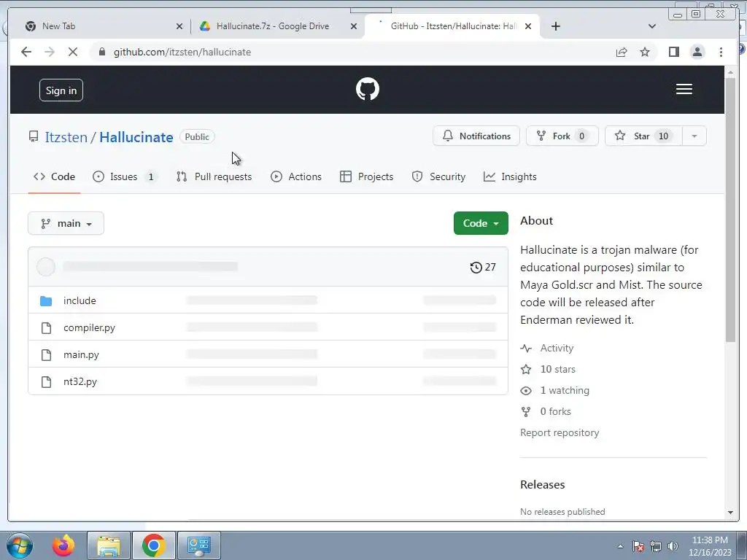Switch to Hallucinate.7z Google Drive tab
The width and height of the screenshot is (747, 560).
277,26
